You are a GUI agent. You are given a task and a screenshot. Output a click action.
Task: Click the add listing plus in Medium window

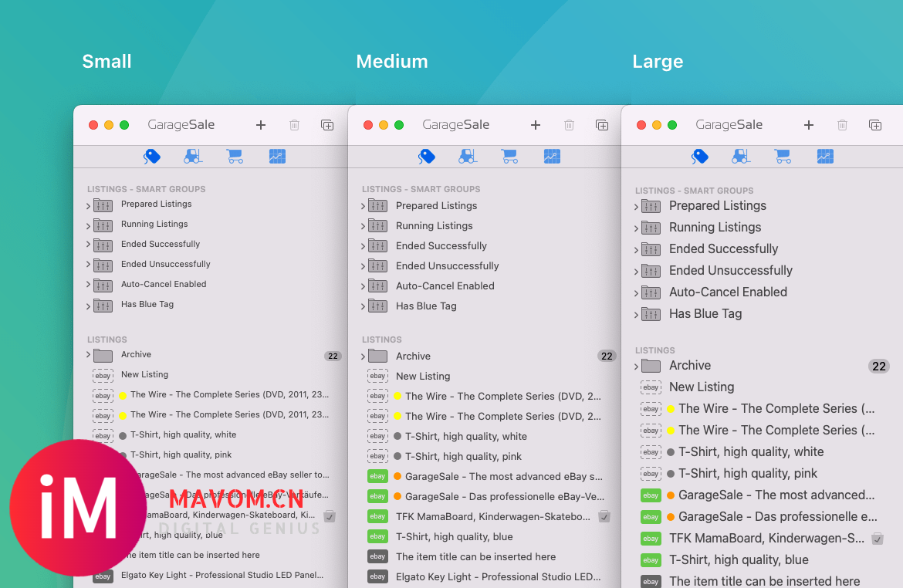[x=536, y=125]
